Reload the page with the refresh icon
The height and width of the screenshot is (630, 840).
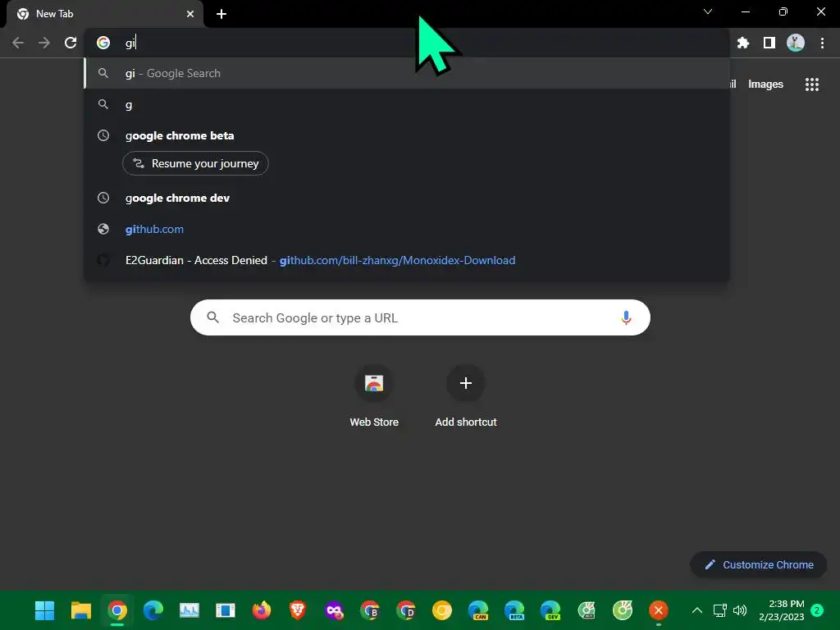[71, 43]
